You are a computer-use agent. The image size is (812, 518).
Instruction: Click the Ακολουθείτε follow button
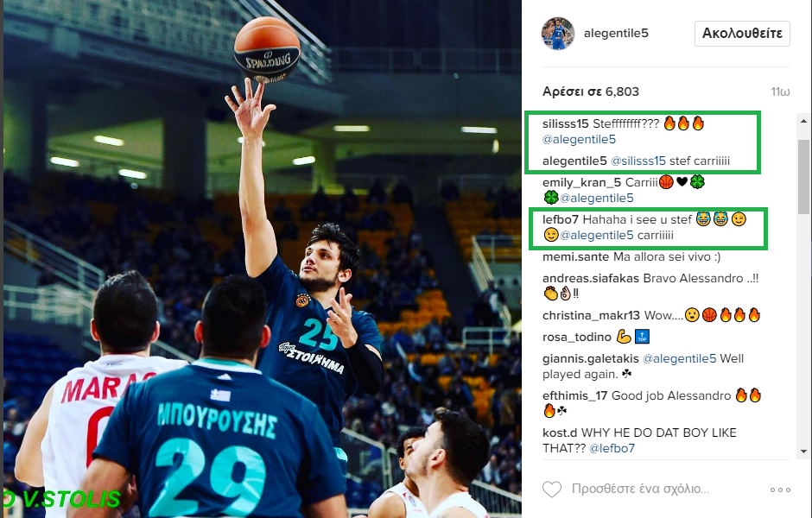pos(742,34)
